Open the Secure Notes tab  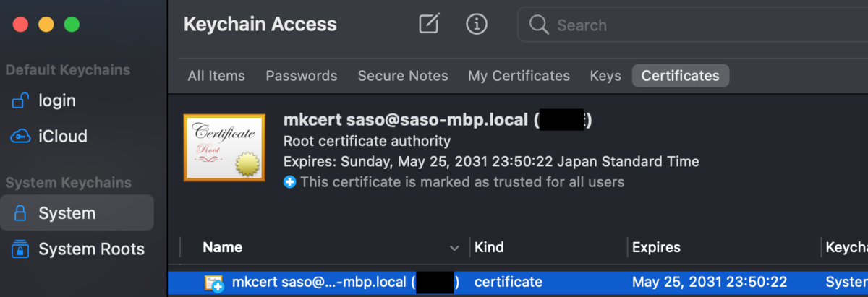(x=403, y=76)
